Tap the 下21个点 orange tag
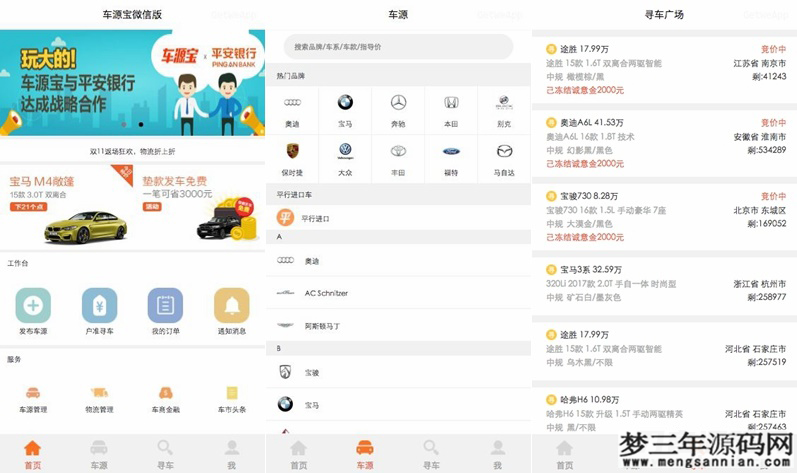This screenshot has height=473, width=797. (x=28, y=207)
